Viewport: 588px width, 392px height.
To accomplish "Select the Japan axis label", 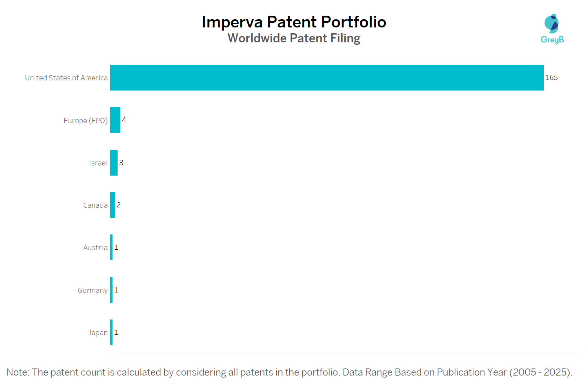I will tap(98, 333).
